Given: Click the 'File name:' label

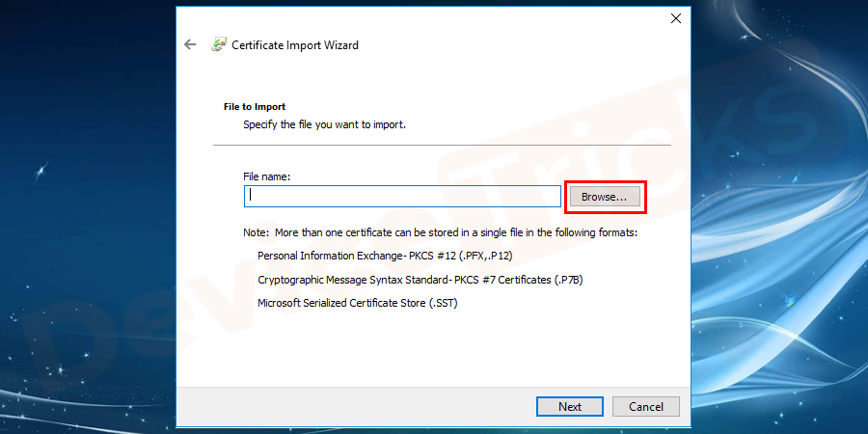Looking at the screenshot, I should click(267, 176).
